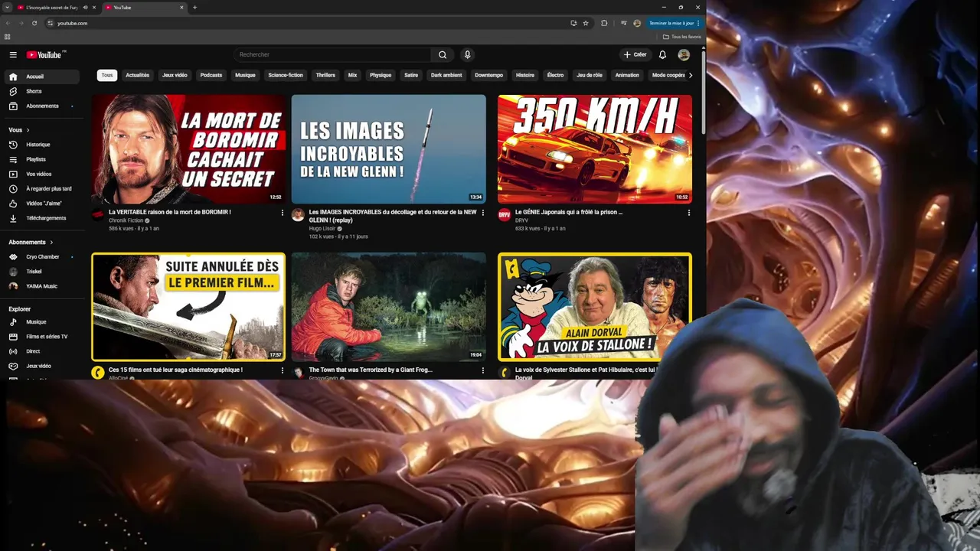Viewport: 980px width, 551px height.
Task: Open Vidéos "J'aime" in sidebar
Action: [x=42, y=203]
